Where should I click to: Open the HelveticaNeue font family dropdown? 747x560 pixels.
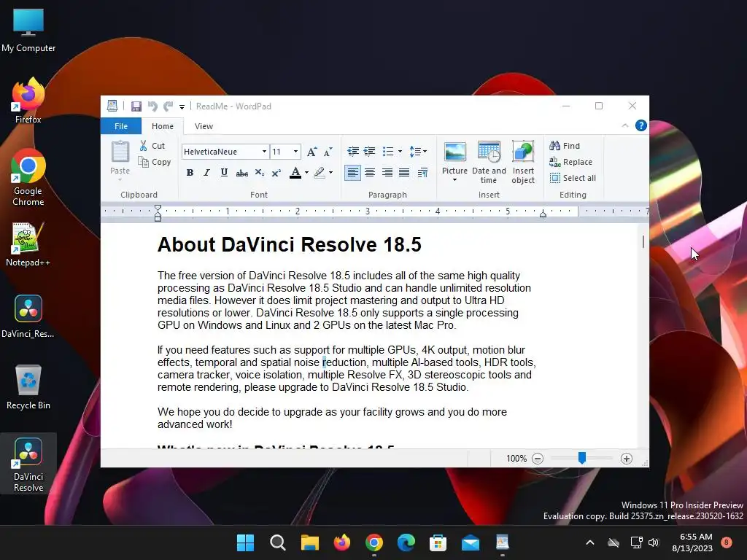point(264,152)
